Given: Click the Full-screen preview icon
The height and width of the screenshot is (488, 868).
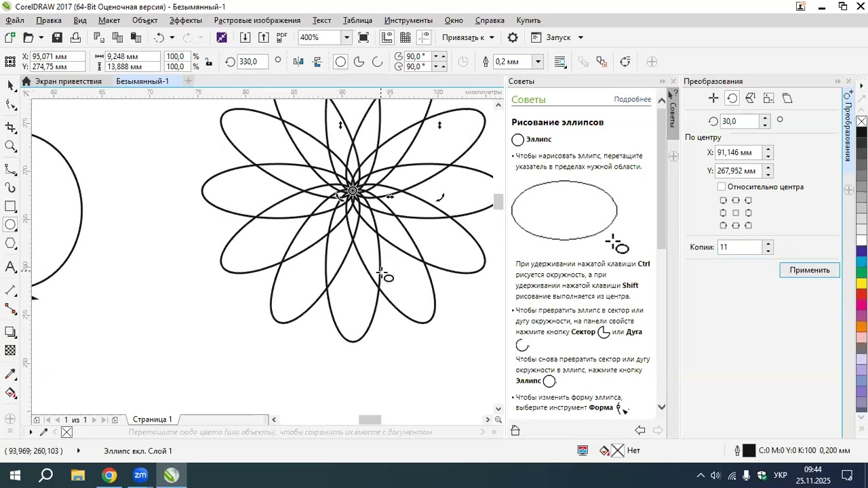Looking at the screenshot, I should (363, 37).
